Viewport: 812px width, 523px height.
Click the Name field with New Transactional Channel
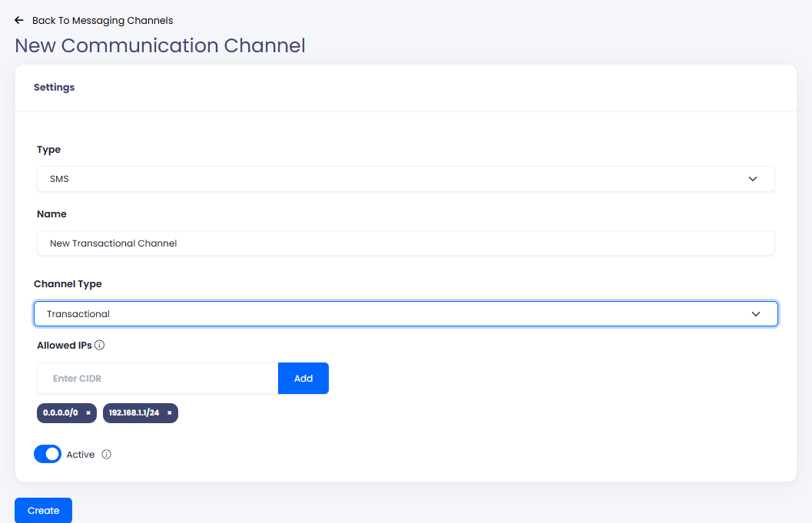point(406,243)
